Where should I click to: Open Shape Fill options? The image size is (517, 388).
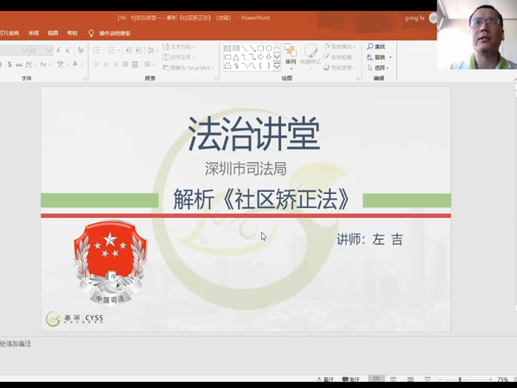click(340, 47)
